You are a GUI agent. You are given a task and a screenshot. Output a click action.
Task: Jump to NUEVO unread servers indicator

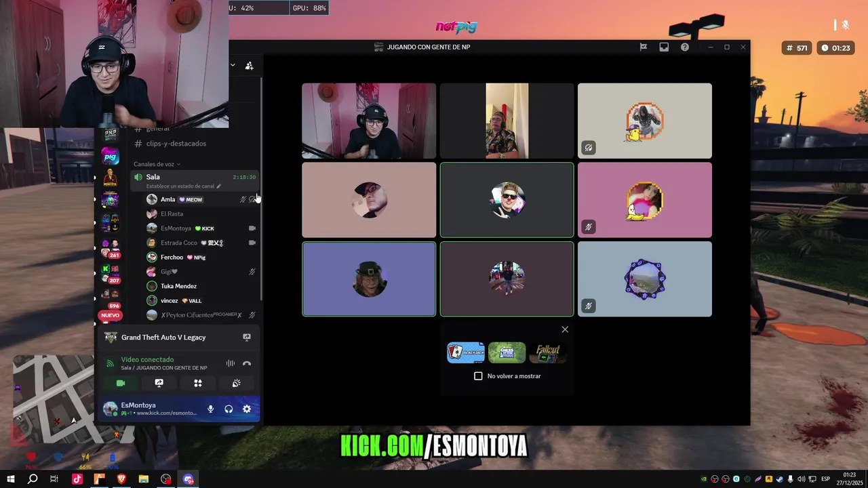(x=110, y=315)
